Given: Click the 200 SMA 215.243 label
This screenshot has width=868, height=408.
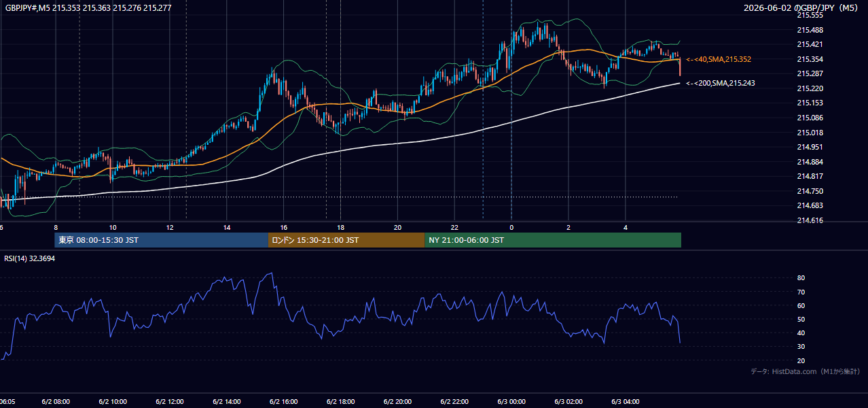Looking at the screenshot, I should pyautogui.click(x=721, y=83).
